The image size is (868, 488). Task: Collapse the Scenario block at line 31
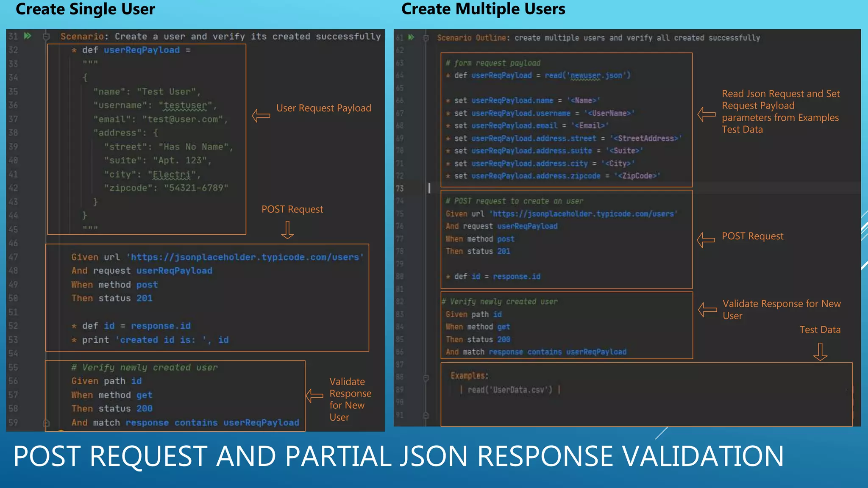coord(47,36)
